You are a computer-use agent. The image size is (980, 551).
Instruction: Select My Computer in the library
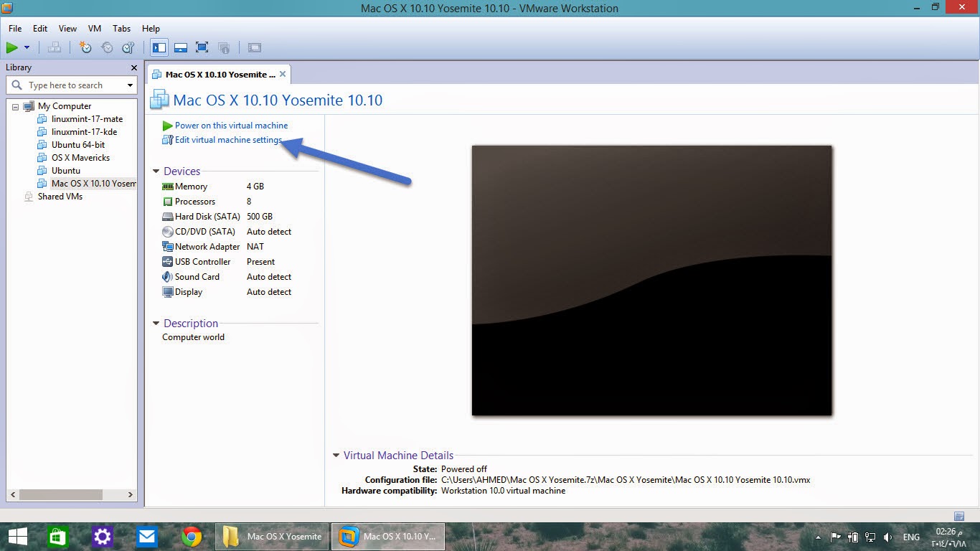[x=65, y=106]
